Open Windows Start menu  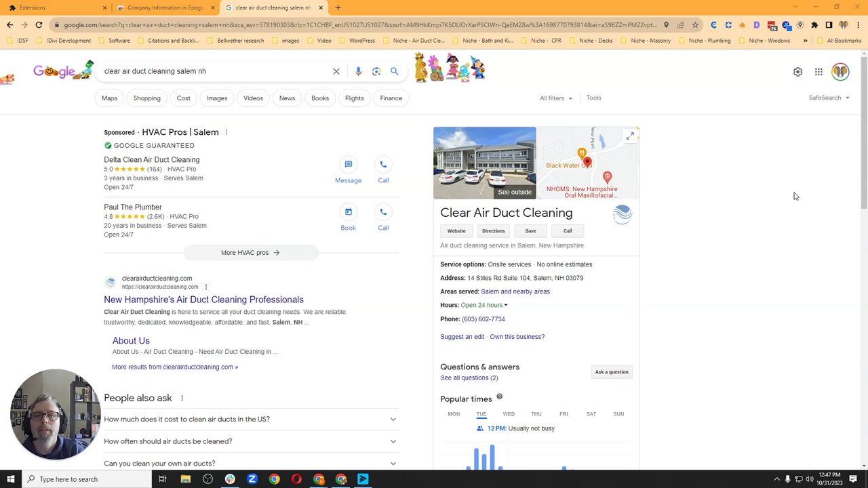(12, 479)
